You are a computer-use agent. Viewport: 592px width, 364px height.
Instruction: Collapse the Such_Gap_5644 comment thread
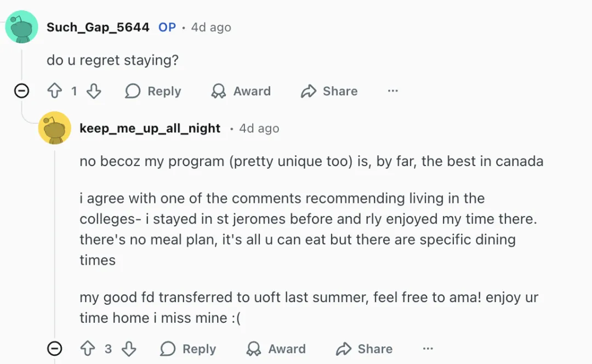pos(21,91)
